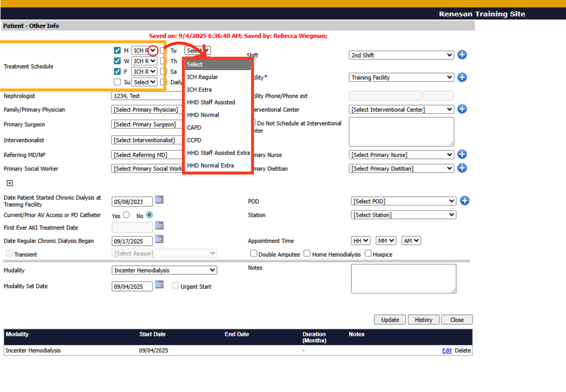
Task: Open the Modality dropdown showing Incenter Hemodialysis
Action: (164, 270)
